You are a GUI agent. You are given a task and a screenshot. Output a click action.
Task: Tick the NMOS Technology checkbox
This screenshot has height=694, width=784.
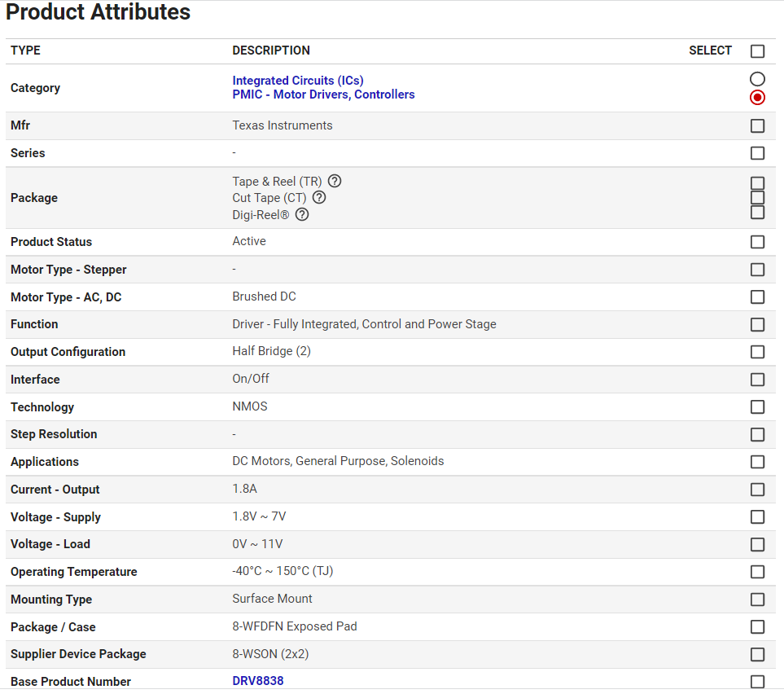click(x=757, y=406)
